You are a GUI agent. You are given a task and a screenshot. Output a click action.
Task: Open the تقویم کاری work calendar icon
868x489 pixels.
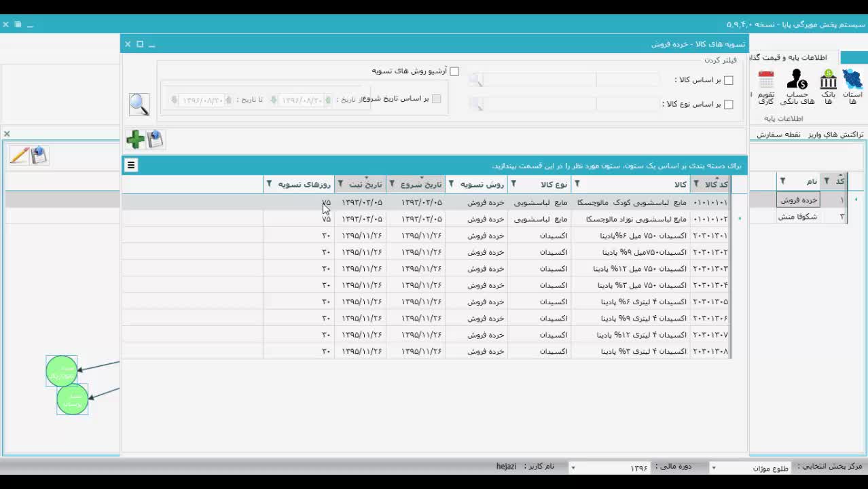pyautogui.click(x=766, y=87)
